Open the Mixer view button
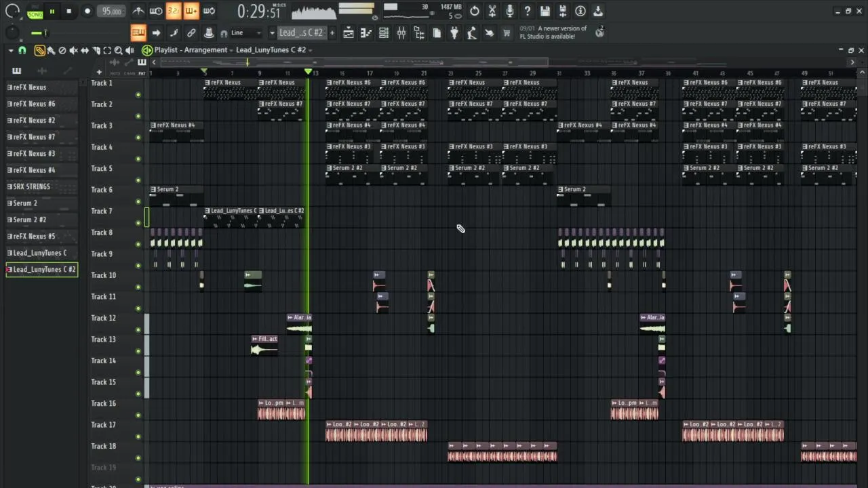868x488 pixels. tap(401, 33)
